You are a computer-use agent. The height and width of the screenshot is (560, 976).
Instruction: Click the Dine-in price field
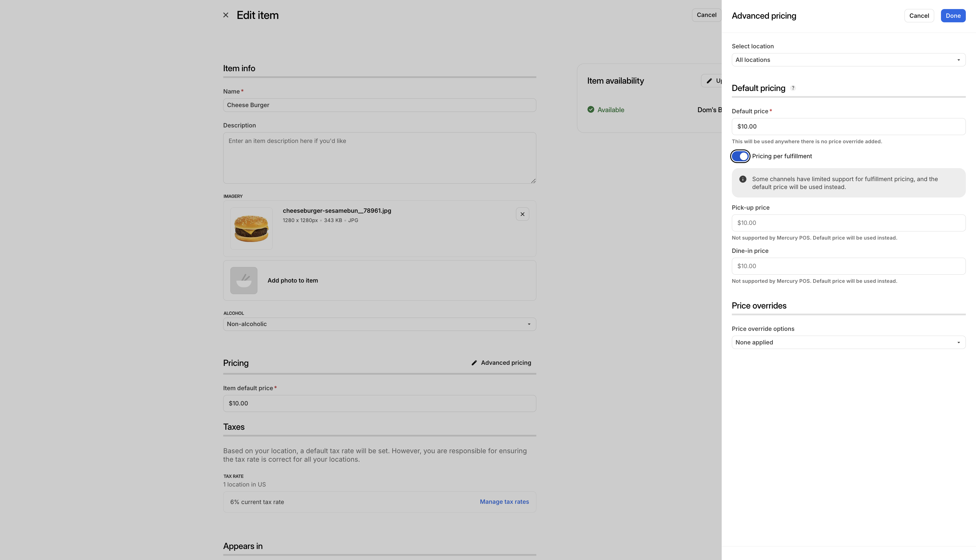[x=848, y=266]
